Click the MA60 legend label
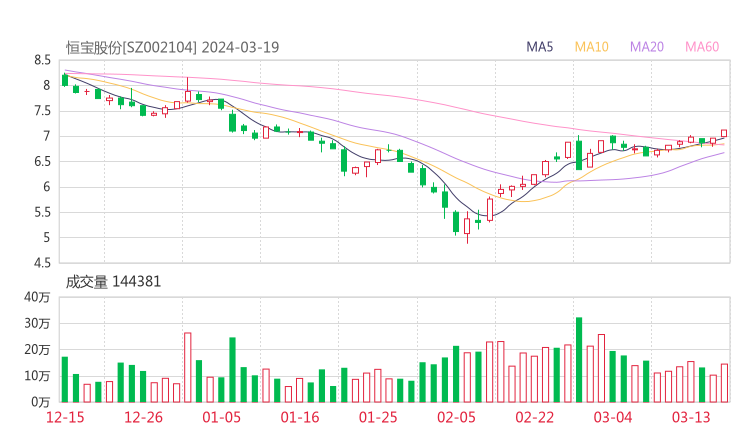 (702, 47)
